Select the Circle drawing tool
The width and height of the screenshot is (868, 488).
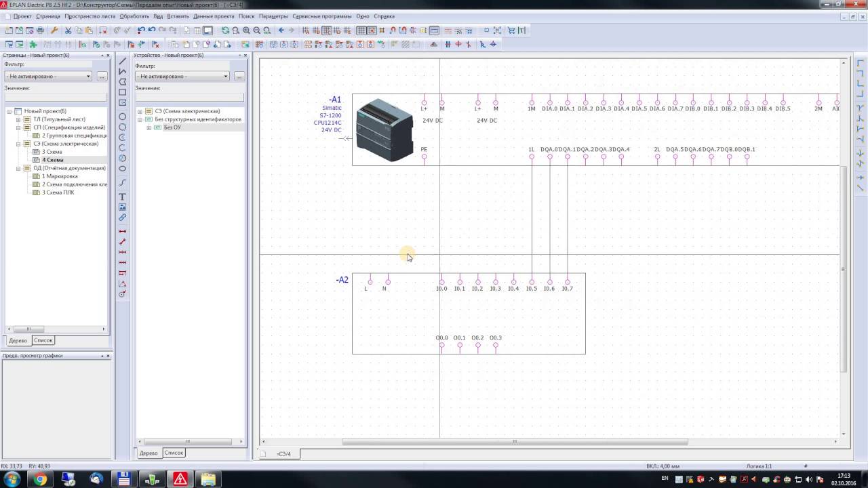[x=123, y=117]
